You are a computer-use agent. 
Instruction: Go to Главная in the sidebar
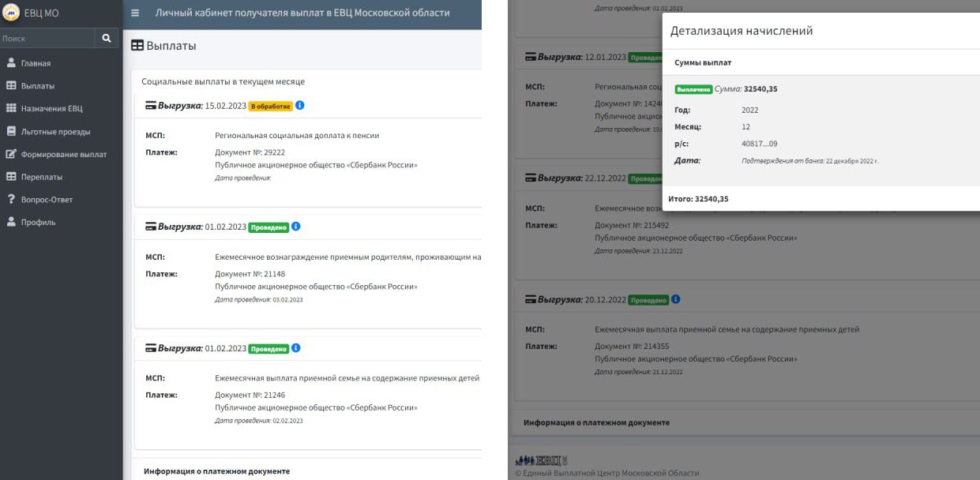(36, 63)
